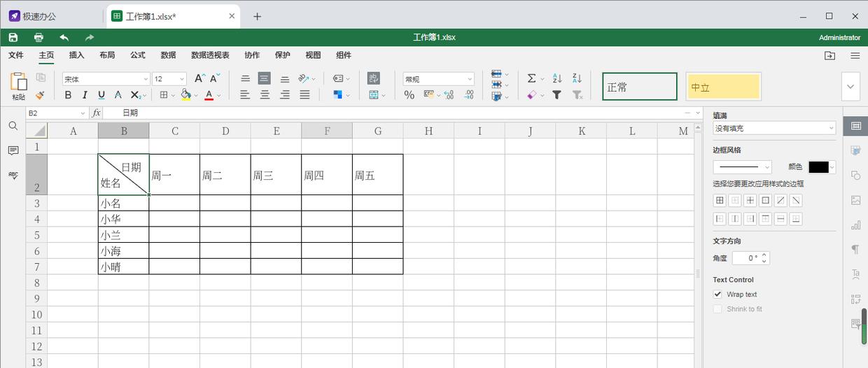The image size is (868, 368).
Task: Apply all borders in the border panel
Action: click(719, 201)
